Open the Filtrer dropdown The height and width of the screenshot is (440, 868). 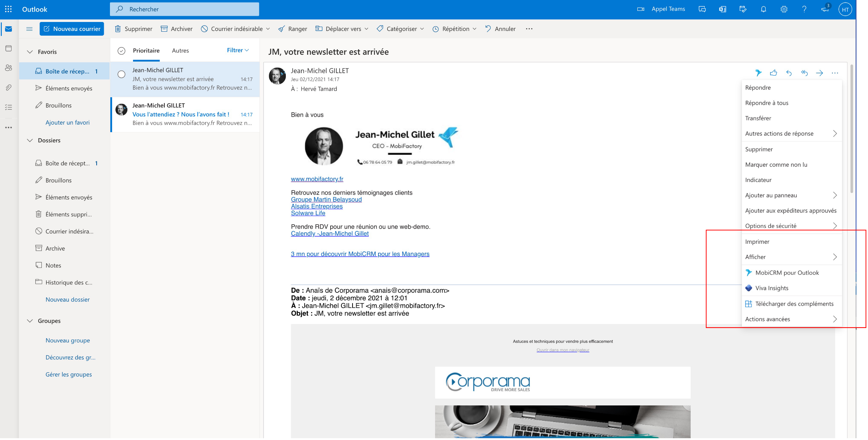pos(238,50)
